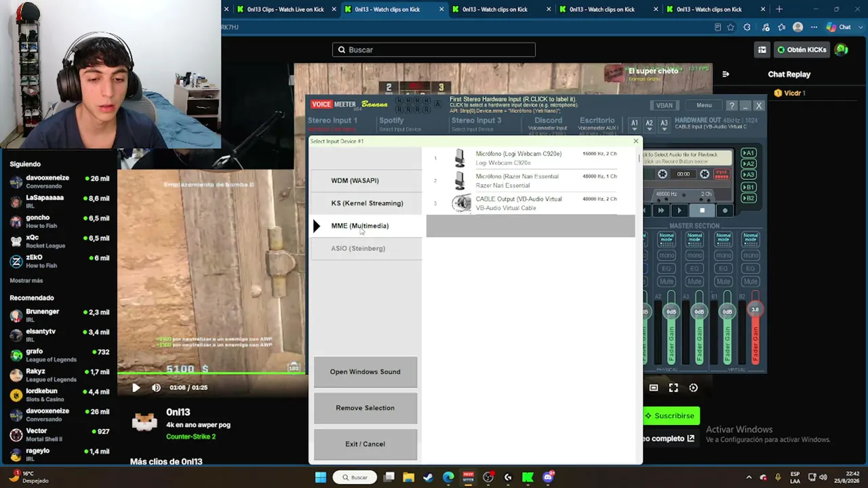Open Voicemeeter taskbar icon
The width and height of the screenshot is (868, 488).
click(468, 477)
